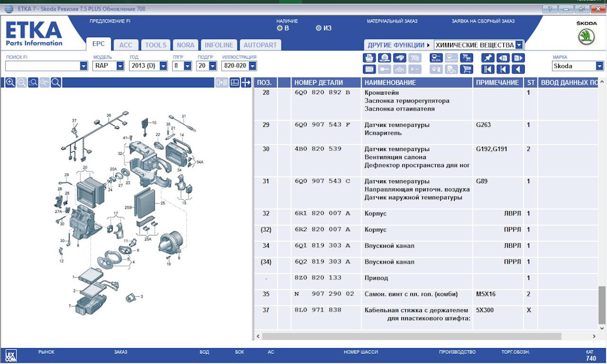607x364 pixels.
Task: Open the ELSA workstation icon
Action: (x=436, y=58)
